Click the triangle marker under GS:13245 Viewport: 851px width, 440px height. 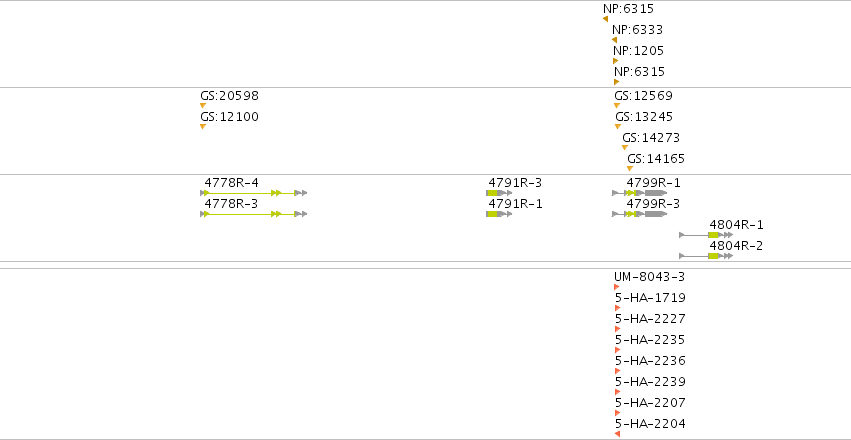(x=618, y=126)
